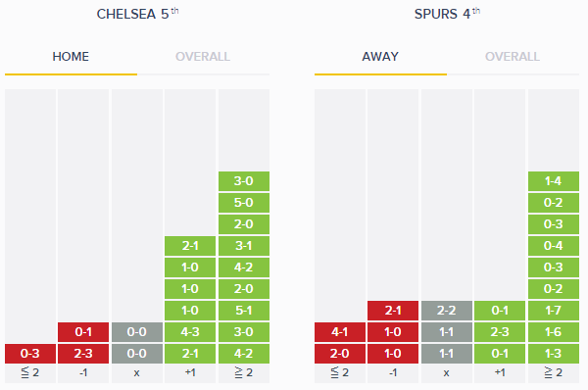Click Chelsea's red 0-1 result block
588x390 pixels.
click(83, 332)
